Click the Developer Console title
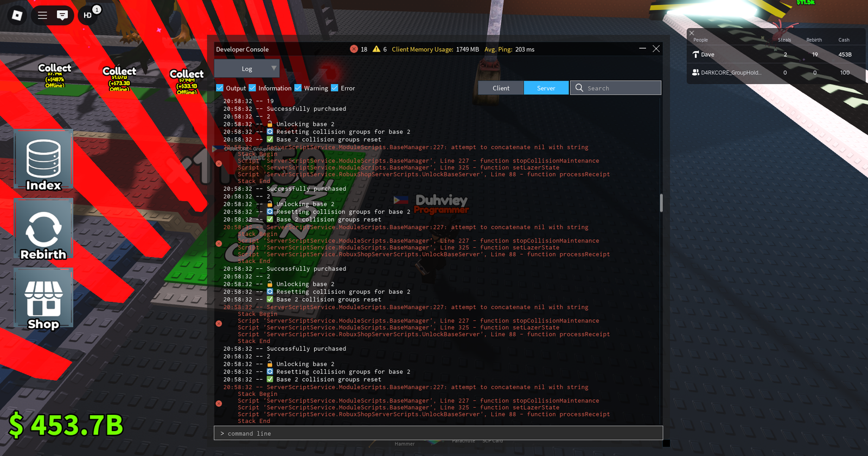 pyautogui.click(x=242, y=49)
